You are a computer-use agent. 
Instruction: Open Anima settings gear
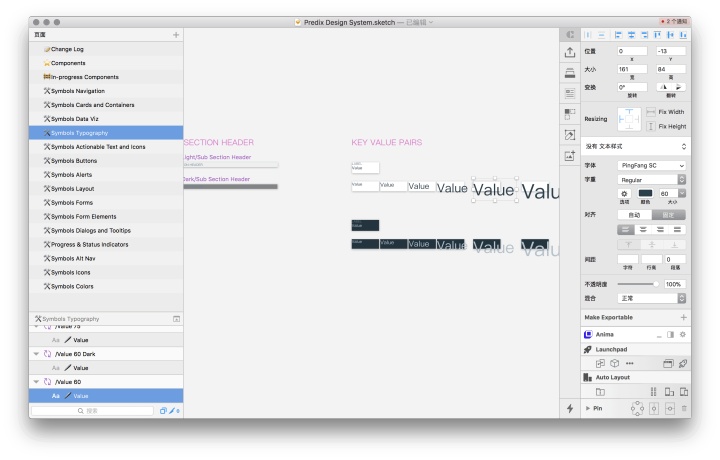[683, 334]
